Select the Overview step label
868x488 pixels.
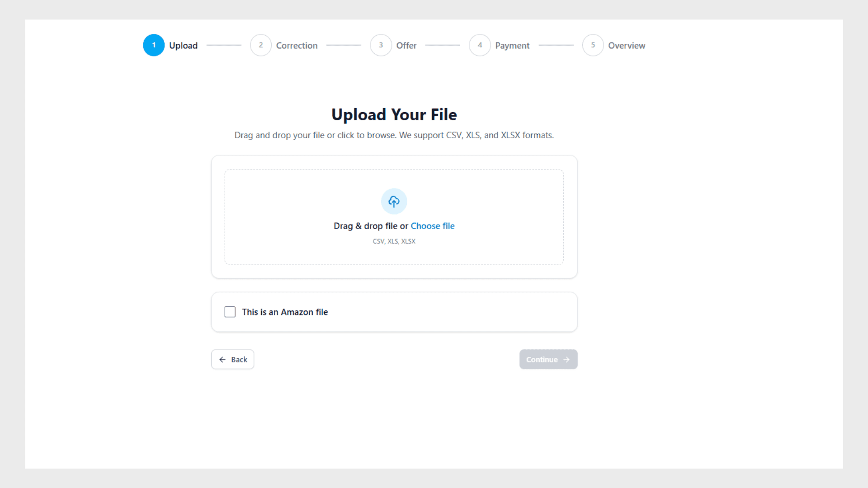tap(627, 46)
